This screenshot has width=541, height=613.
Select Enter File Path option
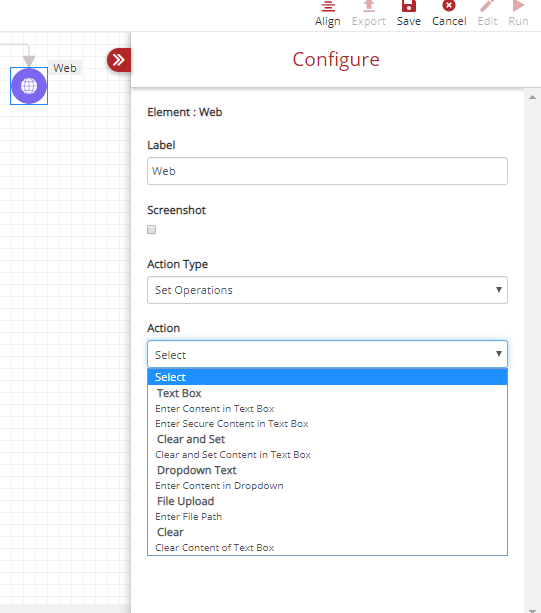click(188, 516)
